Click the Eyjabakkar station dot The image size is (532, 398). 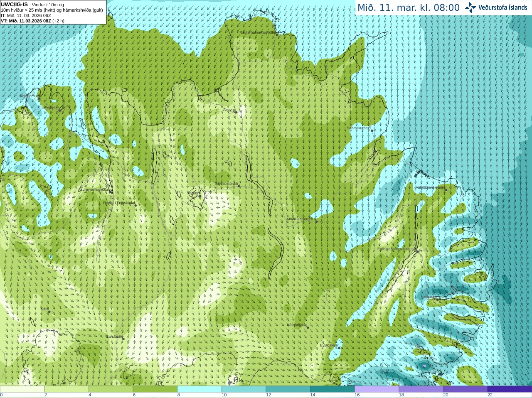[339, 348]
